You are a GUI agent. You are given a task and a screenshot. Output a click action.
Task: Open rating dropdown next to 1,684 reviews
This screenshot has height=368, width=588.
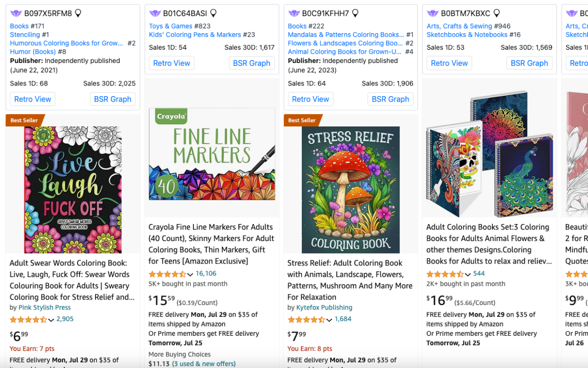(x=329, y=320)
